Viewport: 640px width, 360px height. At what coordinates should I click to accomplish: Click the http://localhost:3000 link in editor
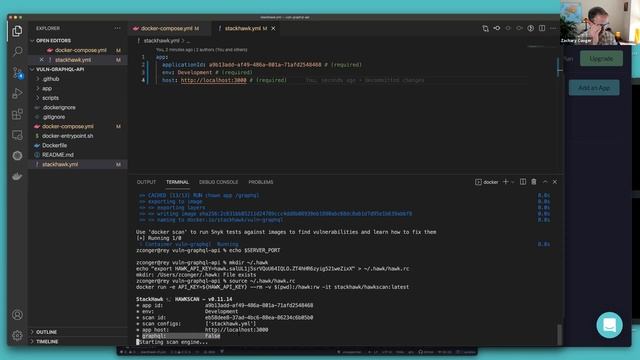pyautogui.click(x=213, y=80)
